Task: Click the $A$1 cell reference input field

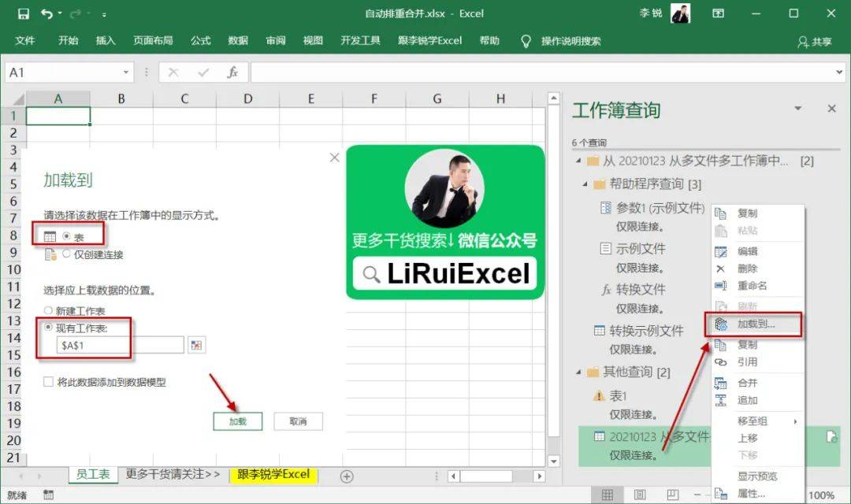Action: (120, 345)
